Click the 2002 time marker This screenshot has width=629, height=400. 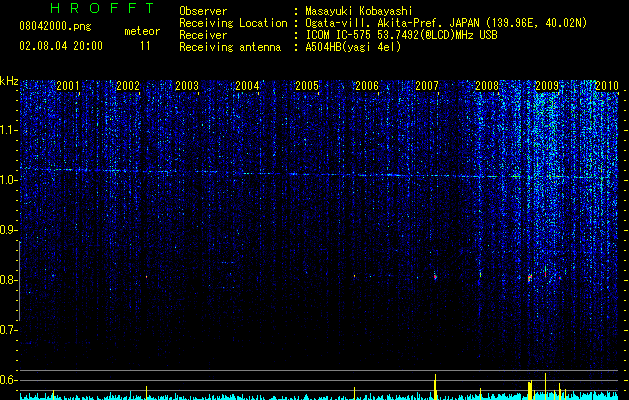[x=128, y=85]
